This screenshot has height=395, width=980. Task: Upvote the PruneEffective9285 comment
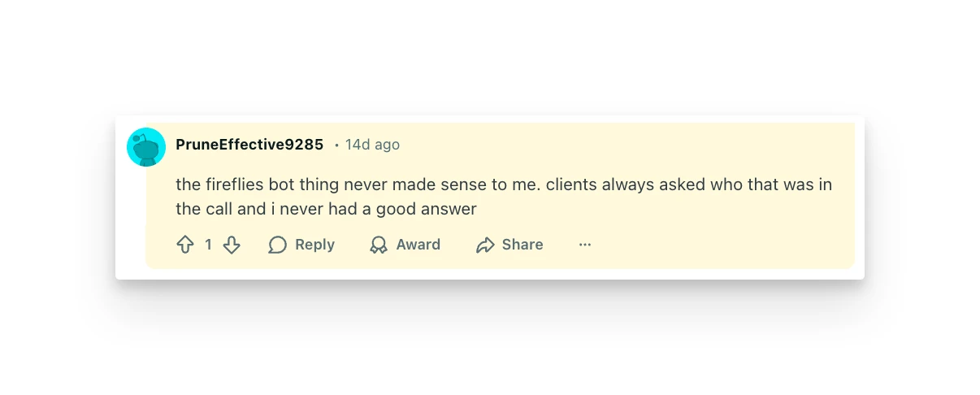[x=185, y=245]
